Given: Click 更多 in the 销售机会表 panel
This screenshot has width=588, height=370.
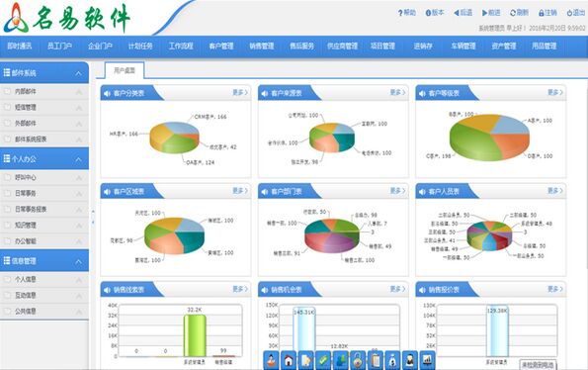Looking at the screenshot, I should click(x=398, y=289).
